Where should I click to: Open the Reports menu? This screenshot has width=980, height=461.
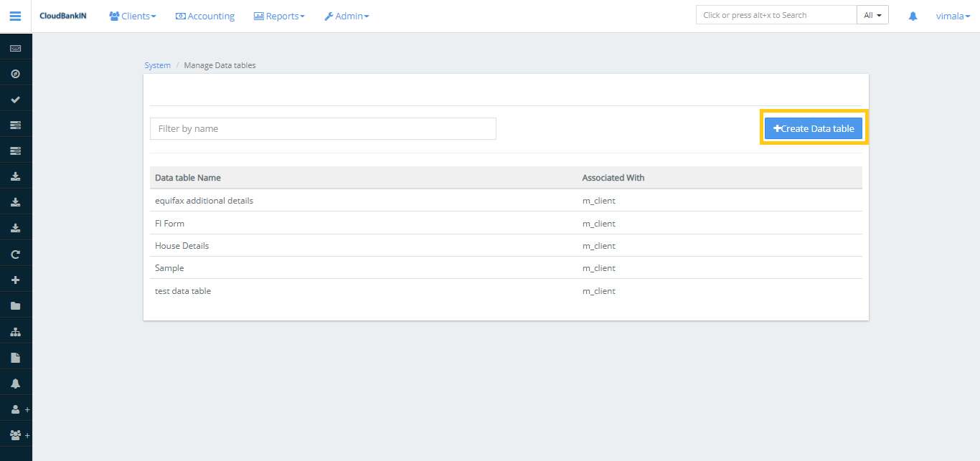point(279,16)
